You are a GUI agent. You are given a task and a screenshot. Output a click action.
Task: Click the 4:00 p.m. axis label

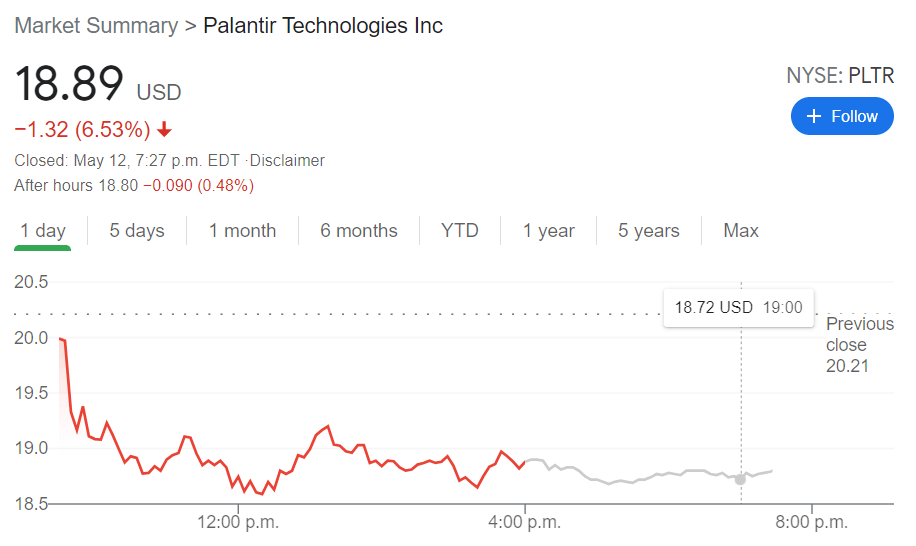pos(525,521)
